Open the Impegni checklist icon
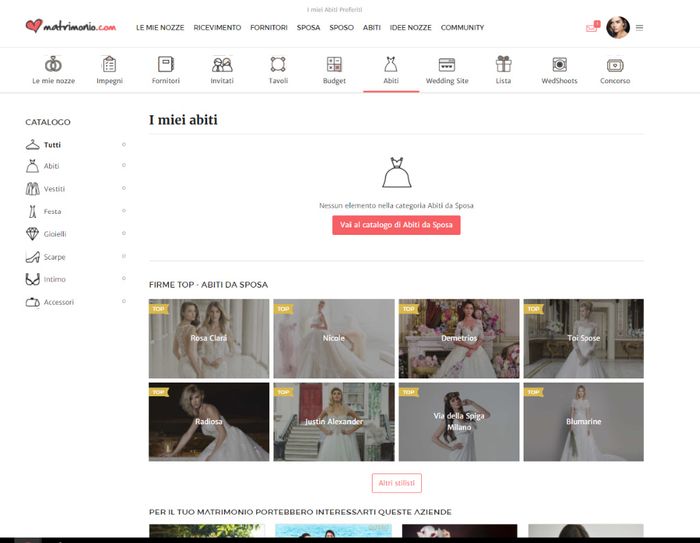 [x=109, y=64]
